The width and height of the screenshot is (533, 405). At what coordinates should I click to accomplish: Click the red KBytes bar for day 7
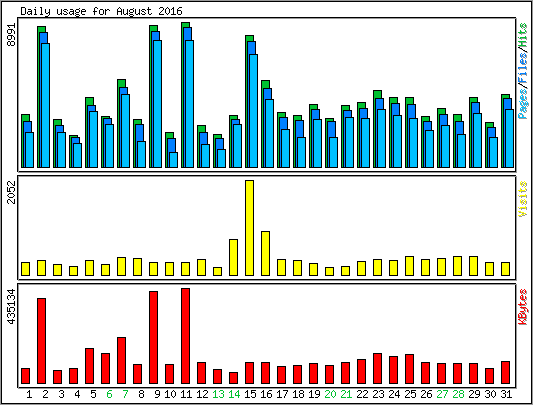pos(122,360)
